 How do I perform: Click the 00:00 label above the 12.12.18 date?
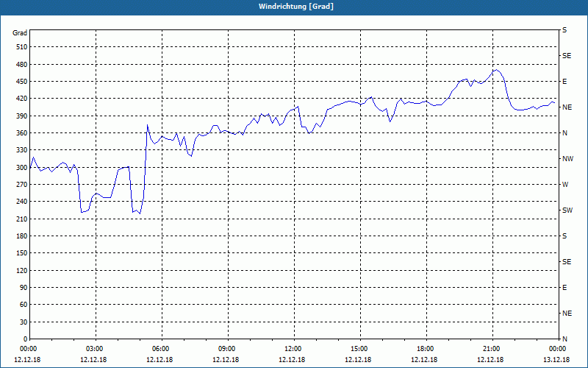click(x=28, y=349)
